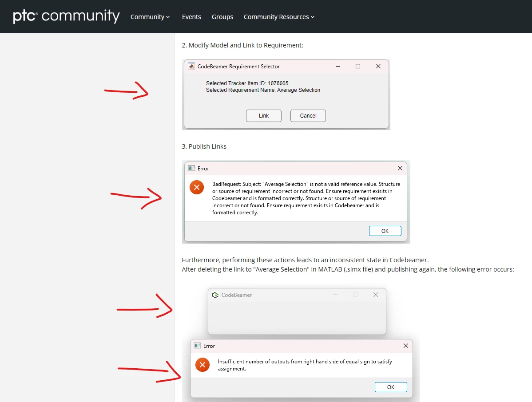Close the BadRequest error dialog
The width and height of the screenshot is (532, 402).
[x=400, y=168]
